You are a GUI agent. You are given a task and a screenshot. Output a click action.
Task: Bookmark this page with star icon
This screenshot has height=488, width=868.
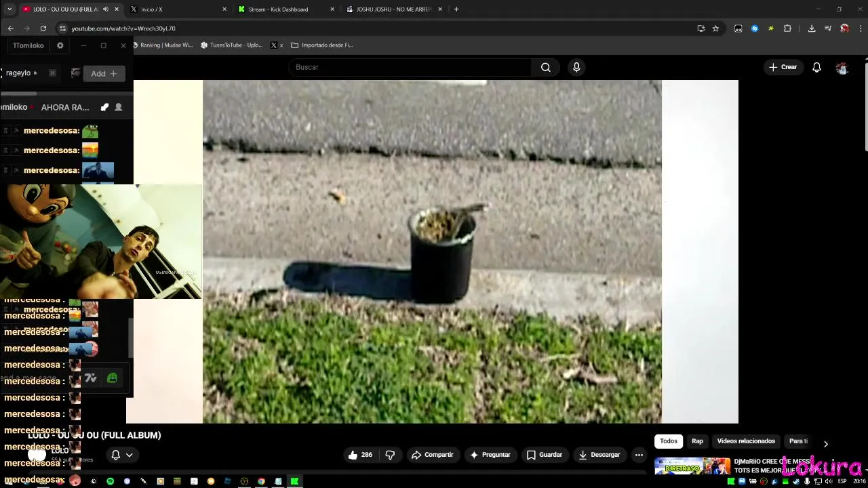(715, 28)
